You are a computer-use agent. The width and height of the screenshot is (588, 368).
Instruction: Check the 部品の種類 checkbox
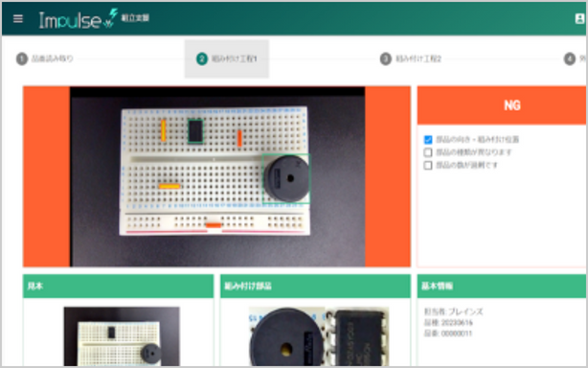pyautogui.click(x=428, y=152)
